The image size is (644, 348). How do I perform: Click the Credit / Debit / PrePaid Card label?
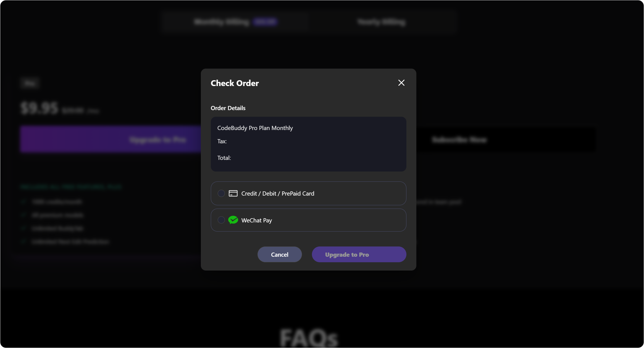(x=278, y=193)
